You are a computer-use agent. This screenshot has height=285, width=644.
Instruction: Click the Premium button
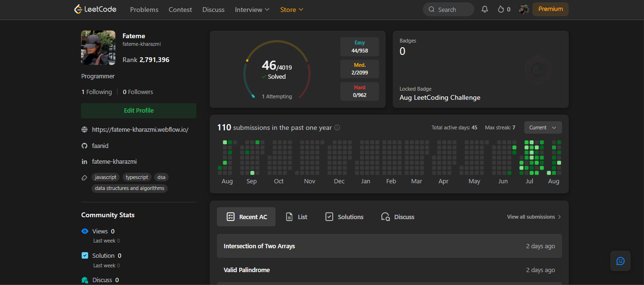tap(551, 9)
